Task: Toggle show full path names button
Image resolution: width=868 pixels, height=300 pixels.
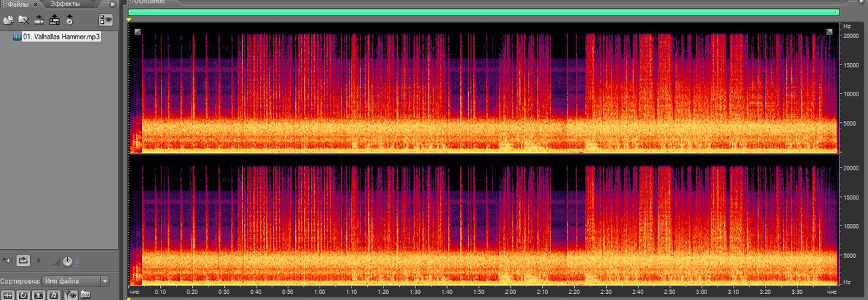Action: click(x=85, y=295)
